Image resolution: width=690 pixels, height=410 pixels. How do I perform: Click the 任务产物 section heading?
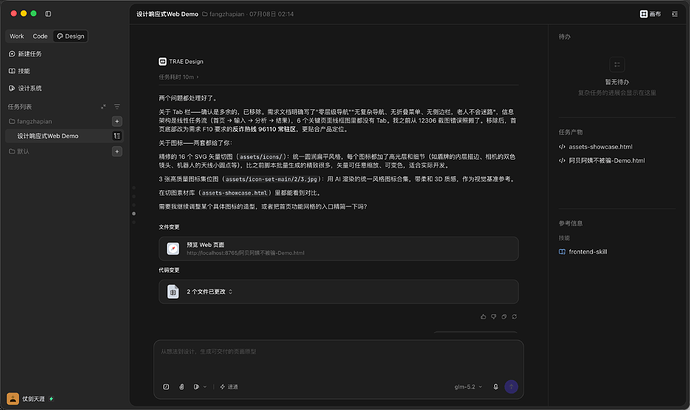point(570,132)
